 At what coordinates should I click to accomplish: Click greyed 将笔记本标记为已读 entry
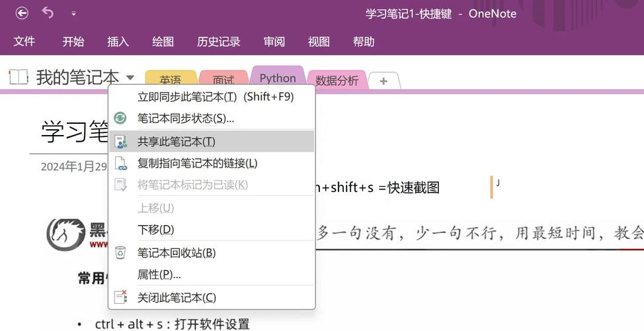point(212,185)
